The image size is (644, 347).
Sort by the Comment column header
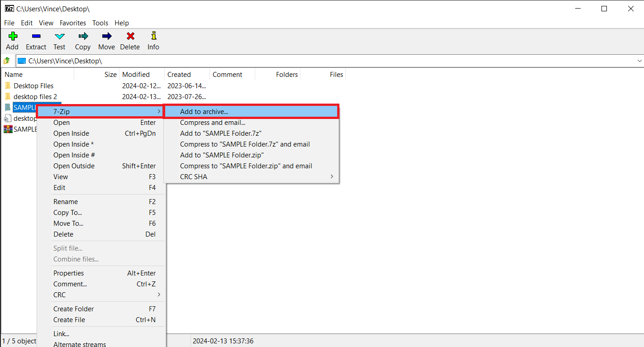[x=232, y=75]
